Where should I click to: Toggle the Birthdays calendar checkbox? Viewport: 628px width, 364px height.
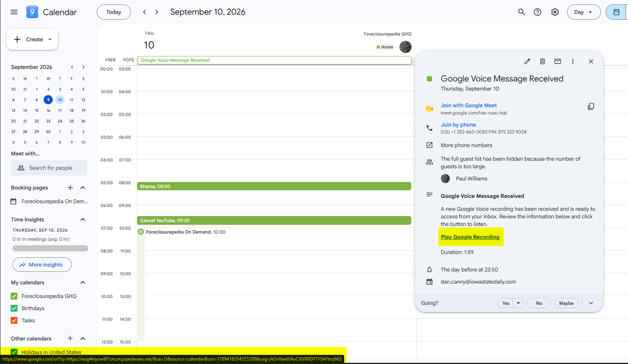point(14,308)
